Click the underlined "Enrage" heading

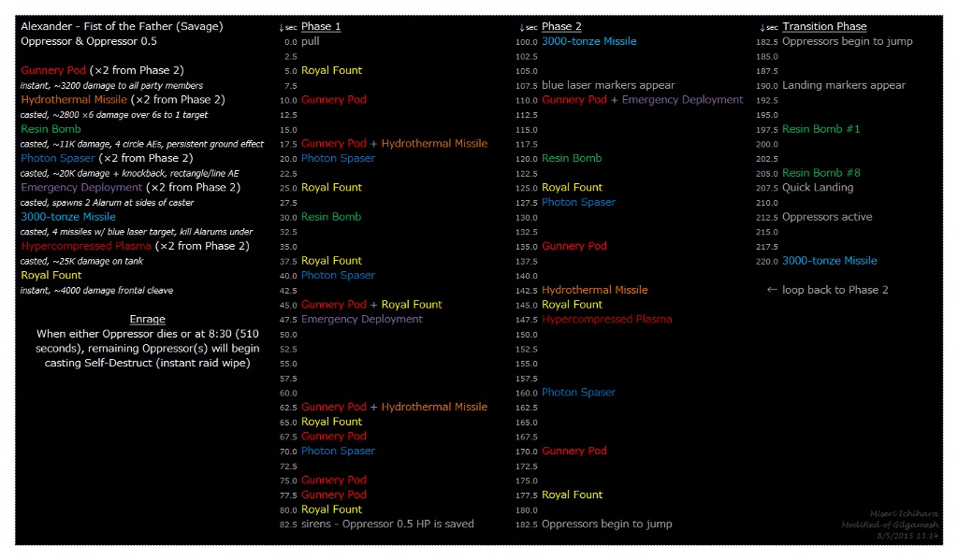tap(148, 320)
